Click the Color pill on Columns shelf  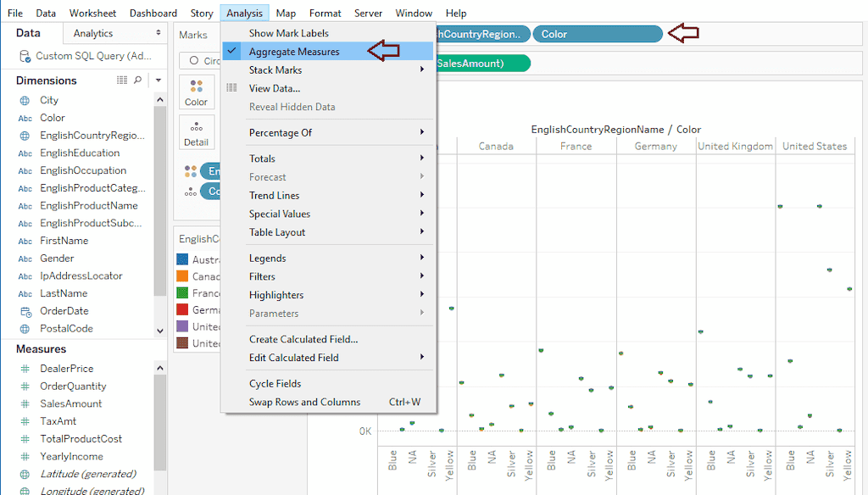coord(597,34)
